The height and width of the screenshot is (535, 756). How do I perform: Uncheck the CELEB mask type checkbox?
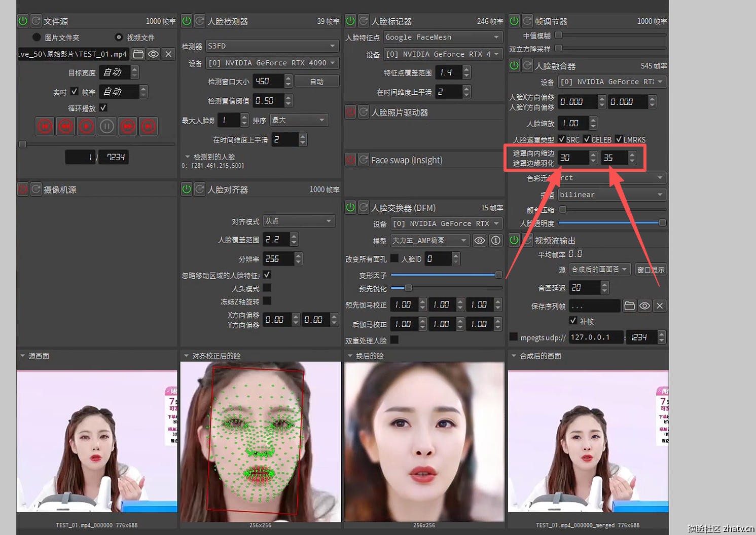coord(587,139)
